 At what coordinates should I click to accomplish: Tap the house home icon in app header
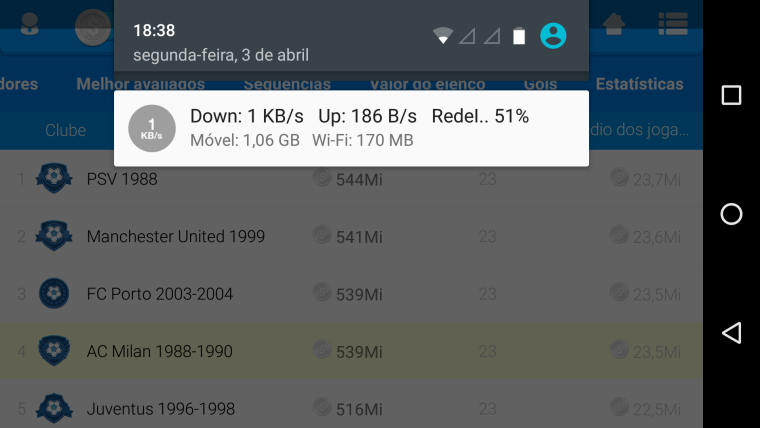[x=614, y=23]
